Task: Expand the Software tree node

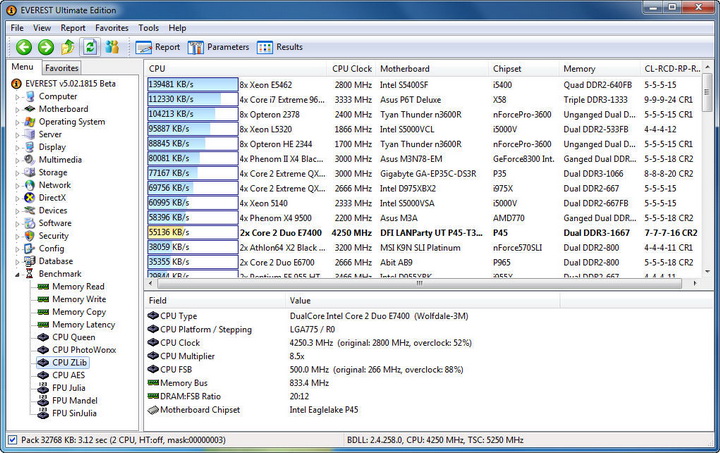Action: tap(17, 224)
